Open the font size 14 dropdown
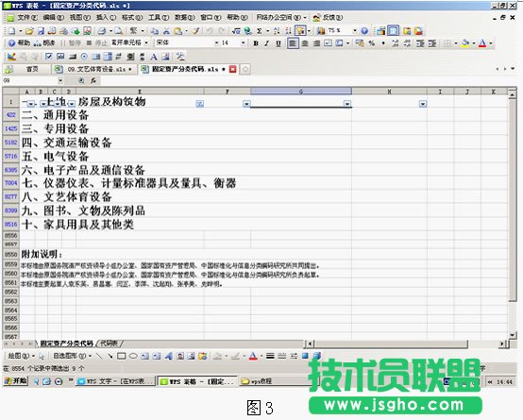The image size is (523, 420). coord(244,43)
